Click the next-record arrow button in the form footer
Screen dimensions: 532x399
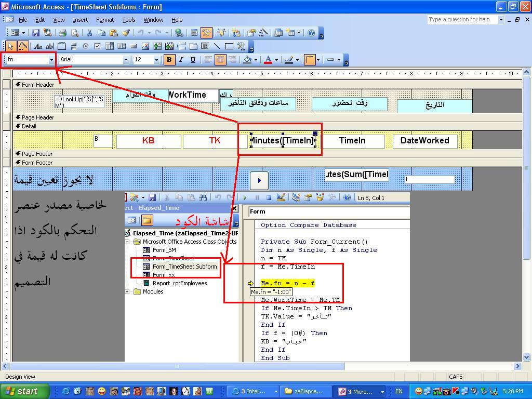pos(259,180)
